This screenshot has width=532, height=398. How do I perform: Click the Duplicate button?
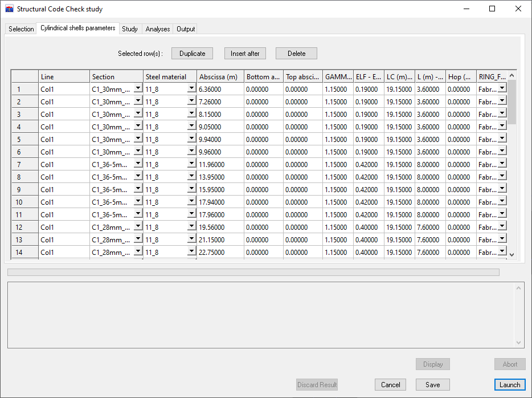point(192,54)
